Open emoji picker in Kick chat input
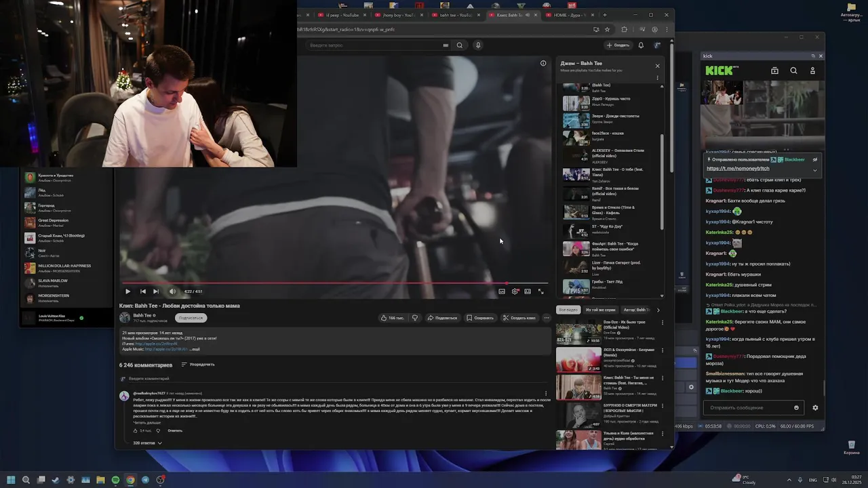Image resolution: width=868 pixels, height=488 pixels. pyautogui.click(x=796, y=407)
